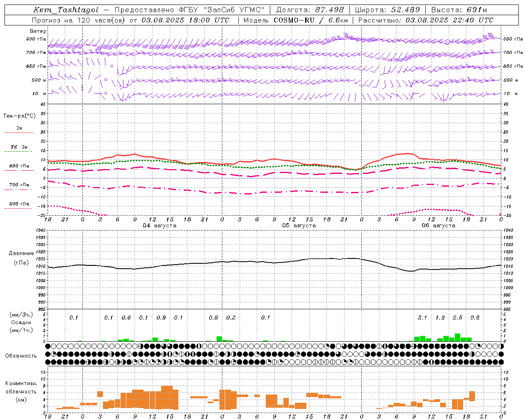Click the Тем-ра(°C) panel label
The width and height of the screenshot is (525, 420).
coord(19,116)
